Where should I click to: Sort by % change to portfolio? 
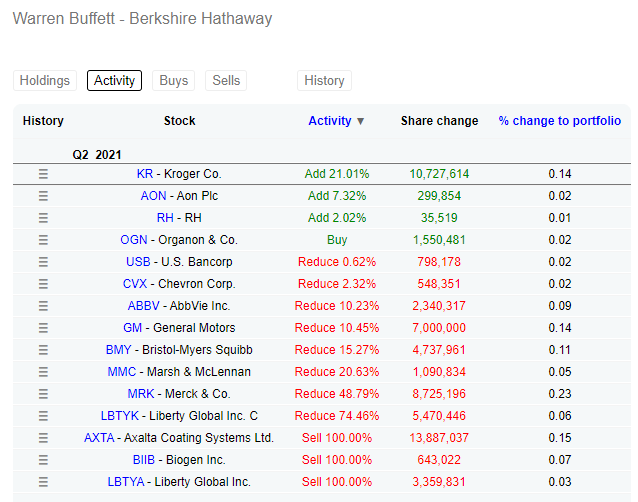coord(559,121)
